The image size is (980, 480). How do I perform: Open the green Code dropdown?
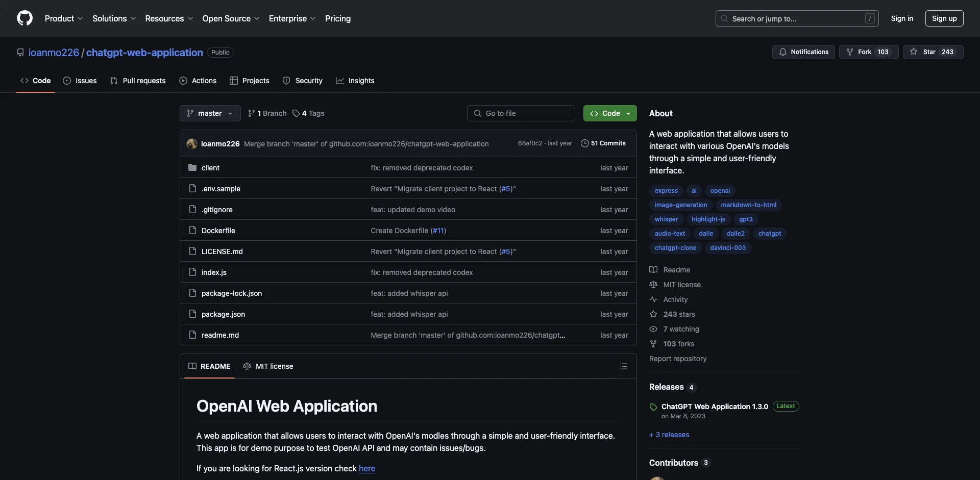tap(610, 113)
